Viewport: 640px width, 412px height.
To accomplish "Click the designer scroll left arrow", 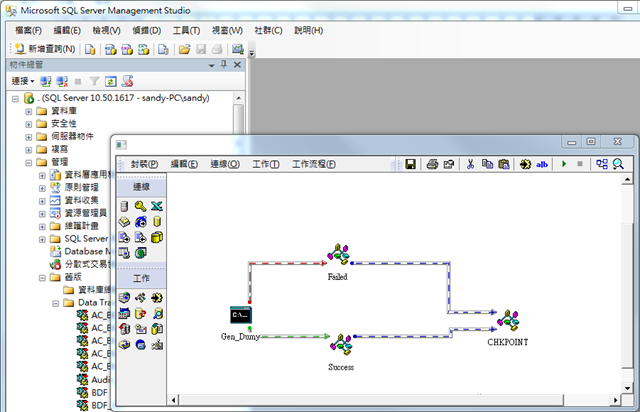I will tap(173, 400).
